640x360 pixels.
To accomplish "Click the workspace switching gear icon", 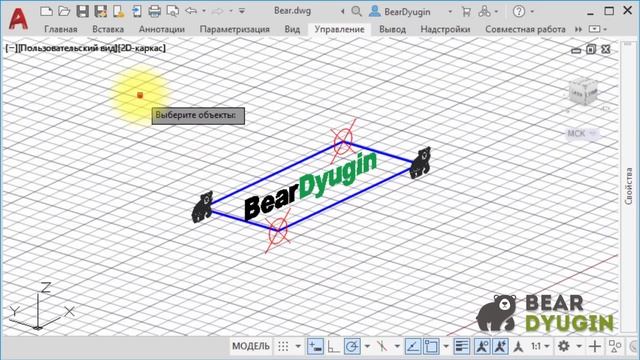I will click(x=564, y=346).
